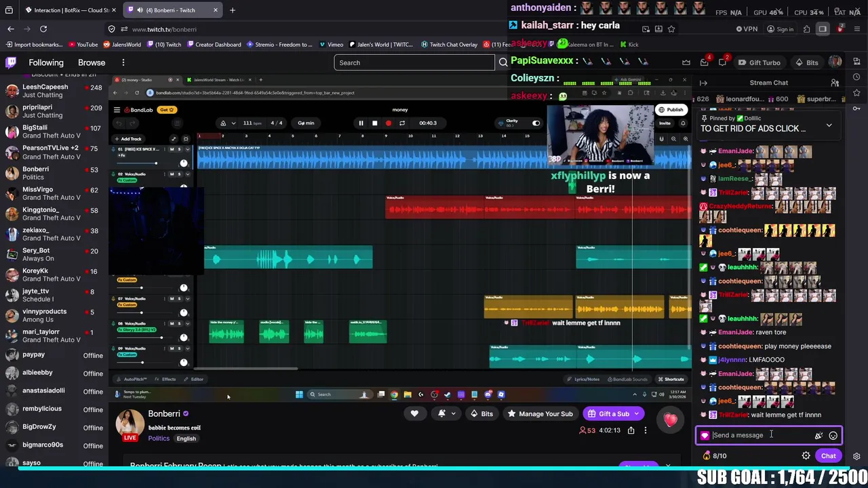Solo track 01 ICE SPICE
Image resolution: width=868 pixels, height=488 pixels.
[x=179, y=149]
